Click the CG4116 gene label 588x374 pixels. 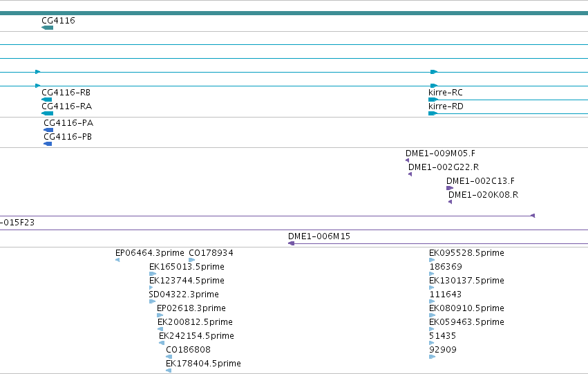pos(58,20)
